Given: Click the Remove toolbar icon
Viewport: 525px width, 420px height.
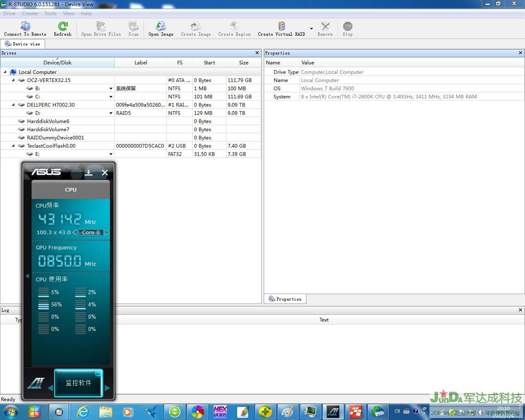Looking at the screenshot, I should click(325, 29).
